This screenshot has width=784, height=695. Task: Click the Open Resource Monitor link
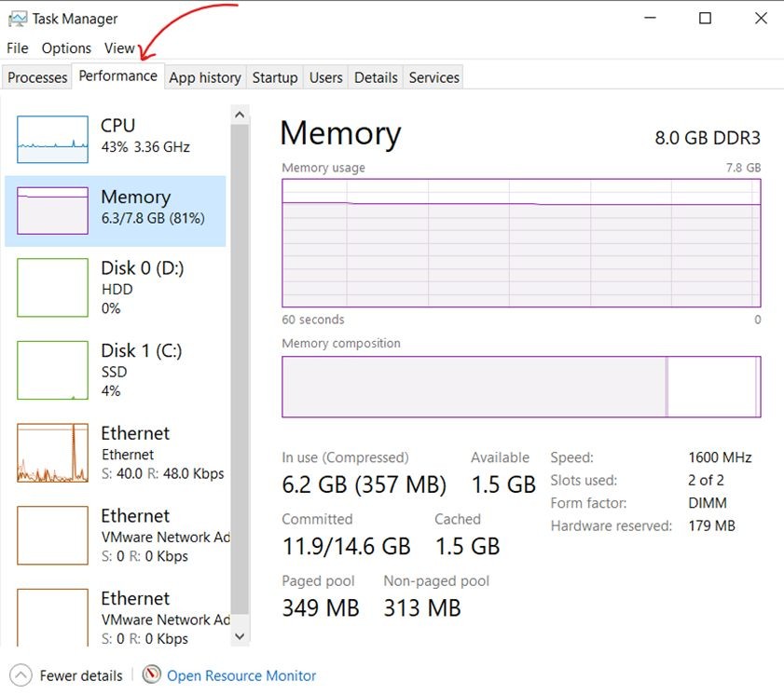coord(241,675)
